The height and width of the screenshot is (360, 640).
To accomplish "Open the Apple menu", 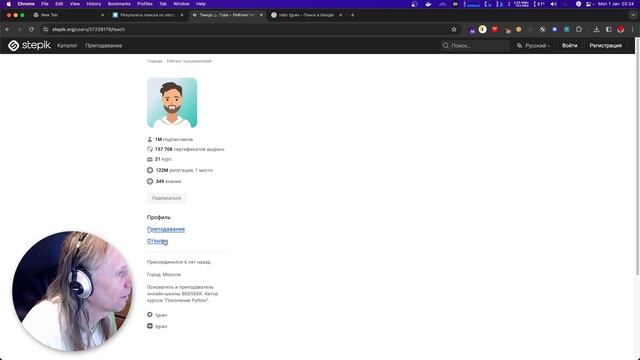I will [x=8, y=4].
